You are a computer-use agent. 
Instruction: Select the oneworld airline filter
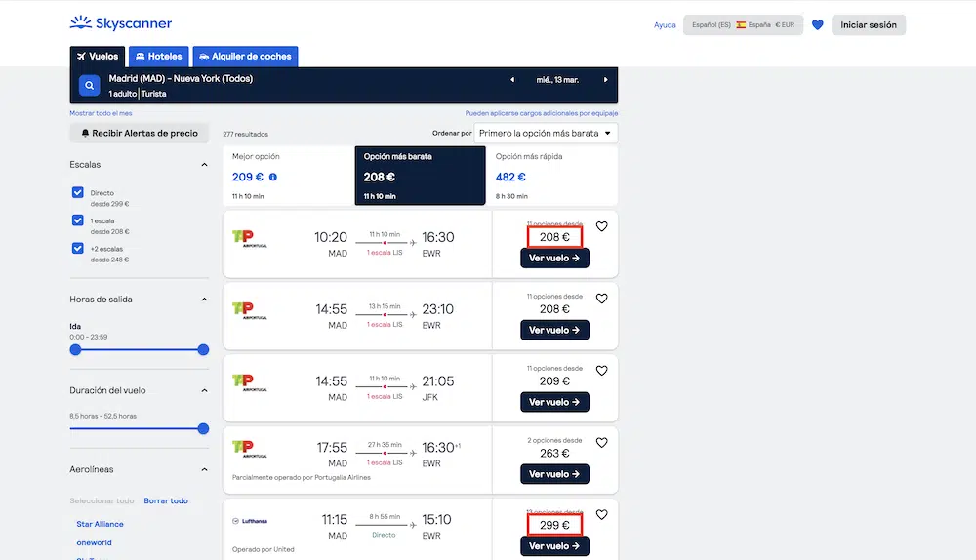click(x=94, y=542)
